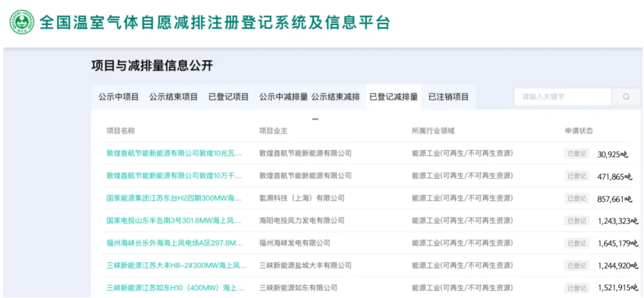Click the 已登记 badge beside 857,661吨
Screen dimensions: 644x298
(577, 198)
